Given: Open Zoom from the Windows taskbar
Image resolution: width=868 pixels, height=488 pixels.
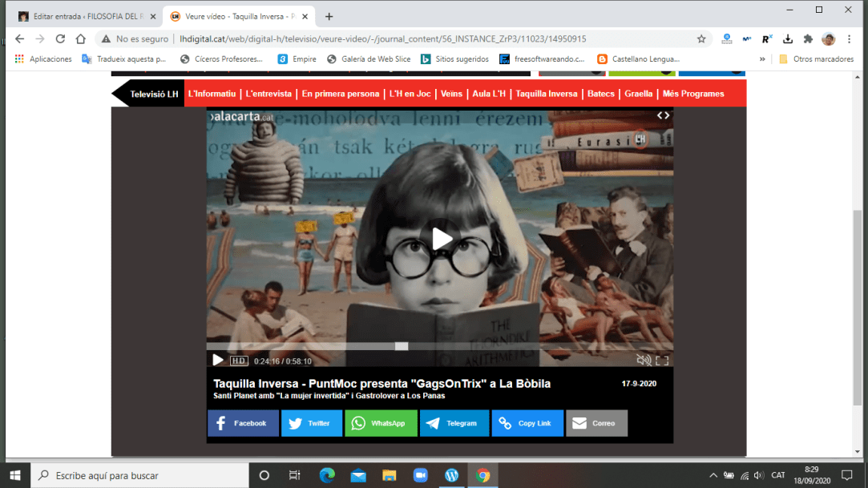Looking at the screenshot, I should (420, 475).
